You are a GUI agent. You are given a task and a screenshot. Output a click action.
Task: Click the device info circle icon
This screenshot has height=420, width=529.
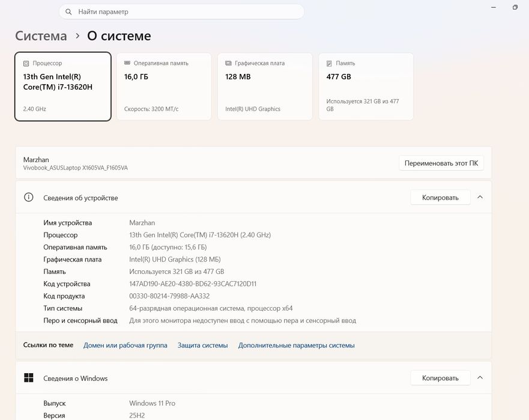29,197
